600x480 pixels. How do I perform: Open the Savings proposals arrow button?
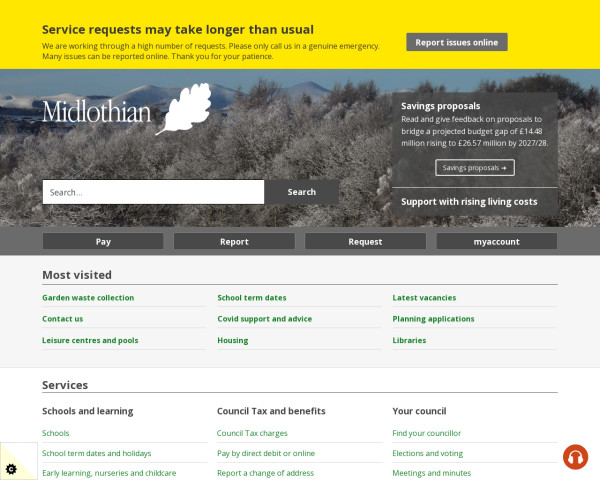475,168
